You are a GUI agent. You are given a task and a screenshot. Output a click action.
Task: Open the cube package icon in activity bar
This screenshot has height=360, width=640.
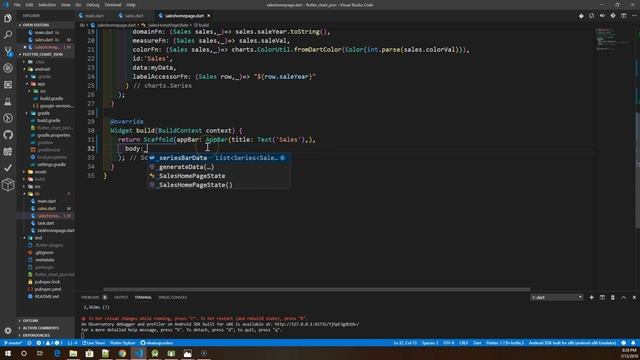[8, 184]
